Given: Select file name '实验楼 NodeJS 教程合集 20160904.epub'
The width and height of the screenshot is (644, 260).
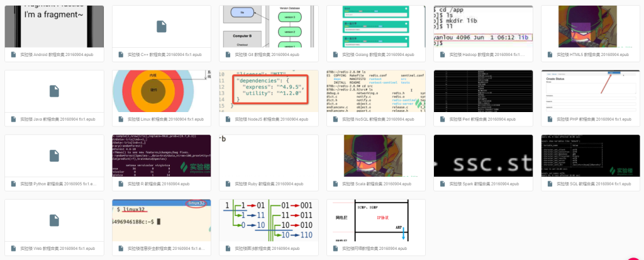Looking at the screenshot, I should click(271, 120).
